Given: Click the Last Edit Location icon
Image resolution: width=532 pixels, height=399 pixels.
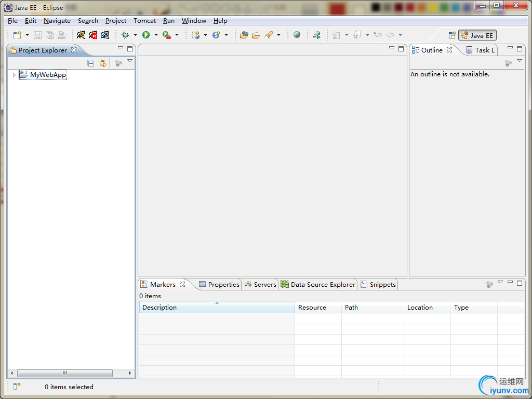Looking at the screenshot, I should (x=378, y=35).
